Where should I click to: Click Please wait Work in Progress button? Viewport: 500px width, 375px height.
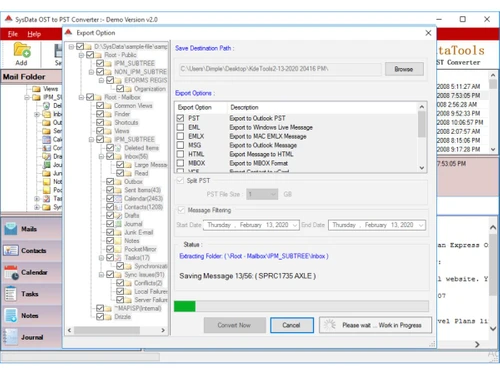coord(375,325)
